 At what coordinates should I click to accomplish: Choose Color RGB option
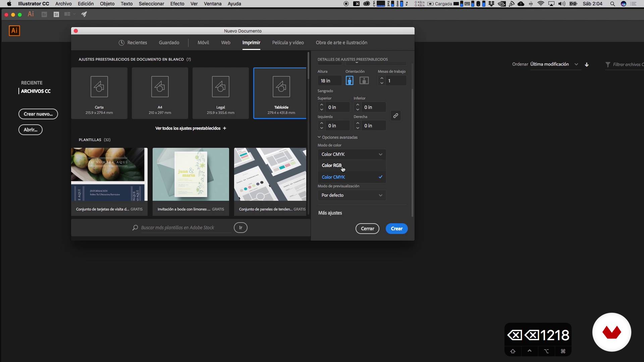[352, 165]
